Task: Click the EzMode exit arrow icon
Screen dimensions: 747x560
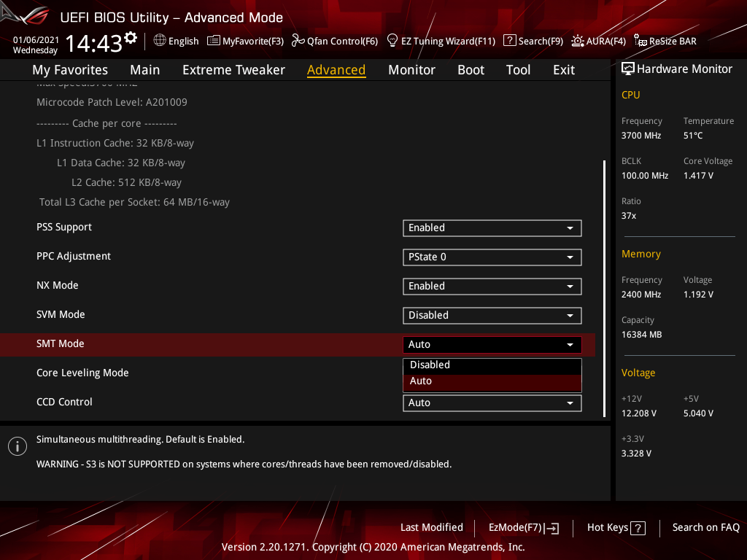Action: pyautogui.click(x=552, y=528)
